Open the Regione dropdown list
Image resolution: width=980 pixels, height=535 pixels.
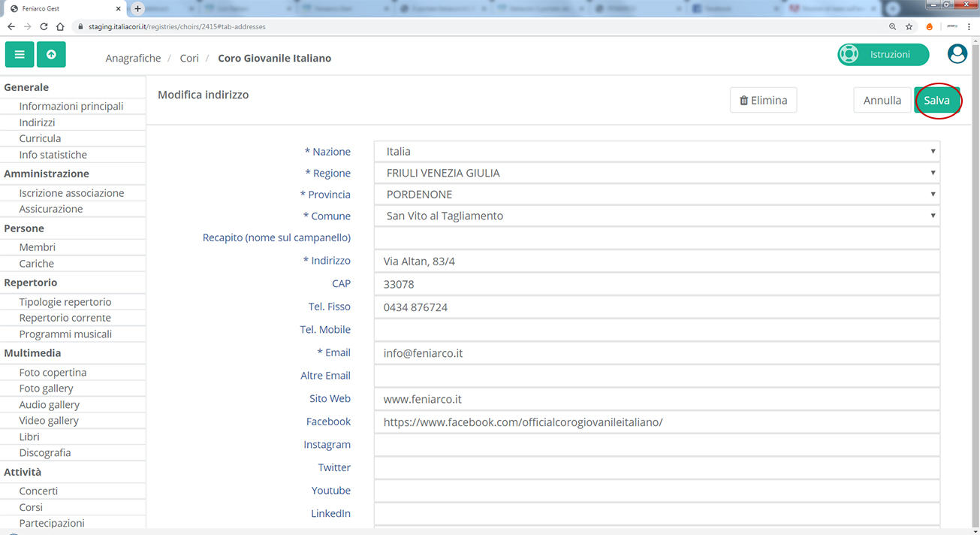[x=656, y=173]
